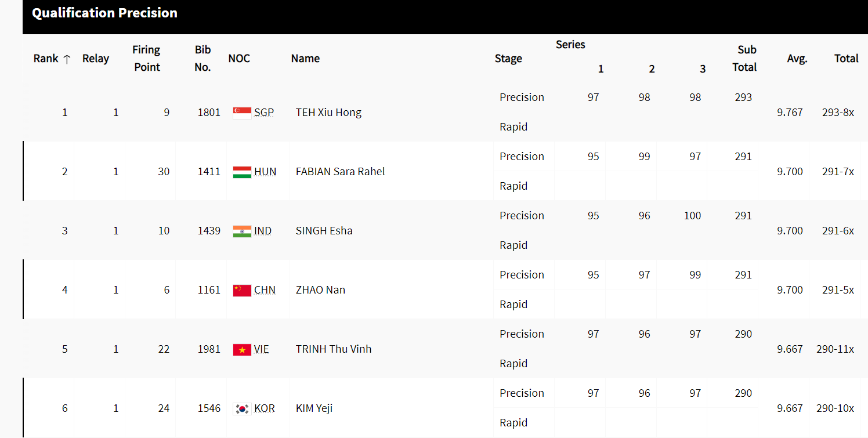The image size is (868, 438).
Task: Select SINGH Esha's name
Action: click(x=324, y=231)
